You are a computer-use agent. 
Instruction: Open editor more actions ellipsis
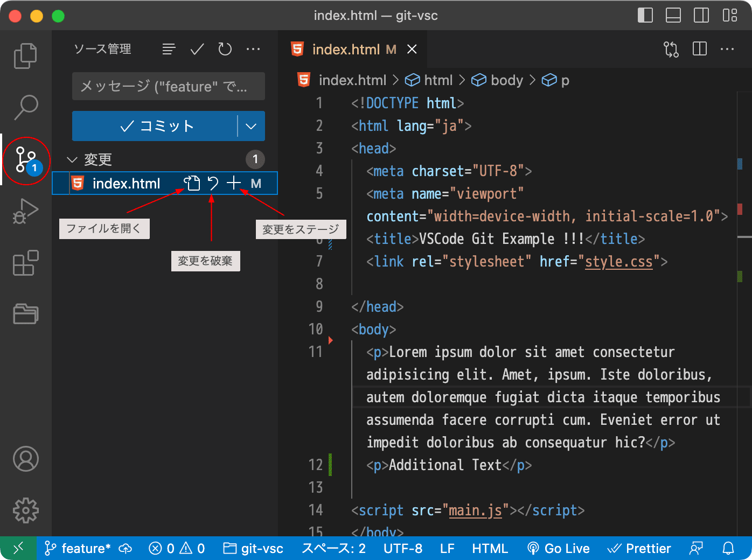727,50
